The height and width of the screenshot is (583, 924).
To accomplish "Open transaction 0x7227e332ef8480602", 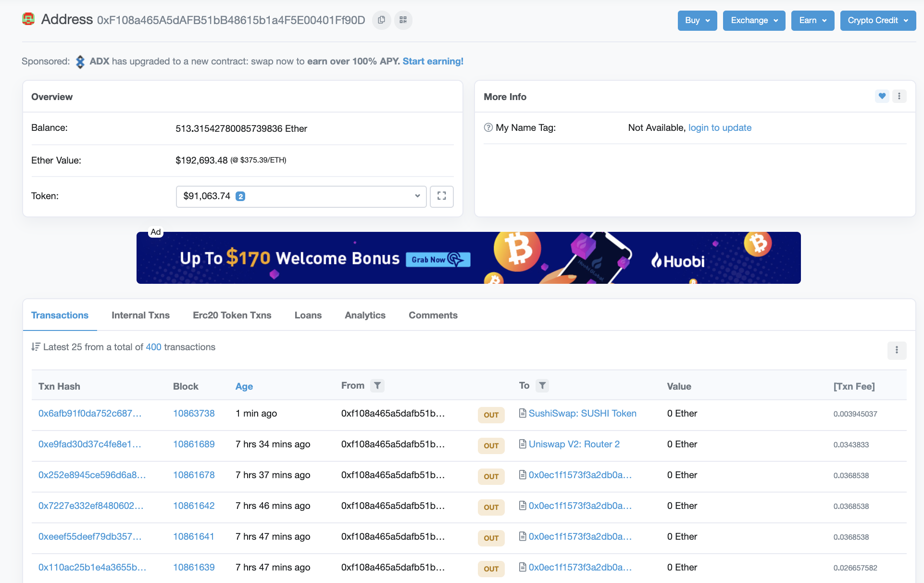I will (91, 506).
